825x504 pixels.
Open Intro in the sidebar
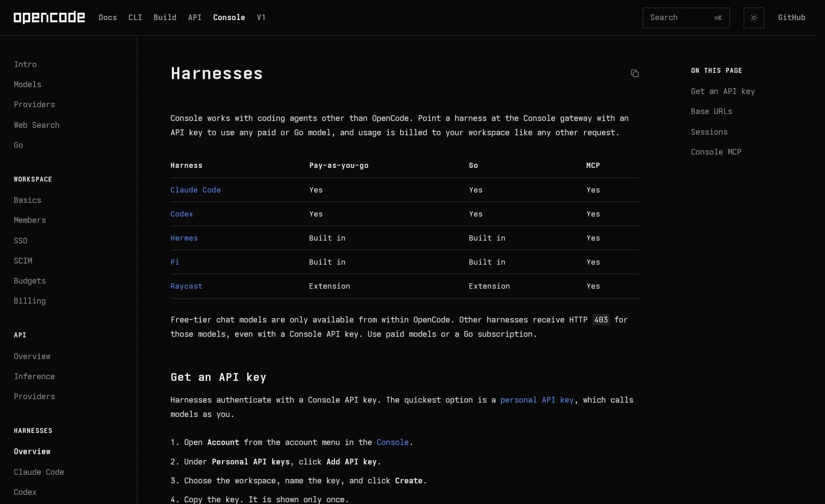pyautogui.click(x=25, y=64)
